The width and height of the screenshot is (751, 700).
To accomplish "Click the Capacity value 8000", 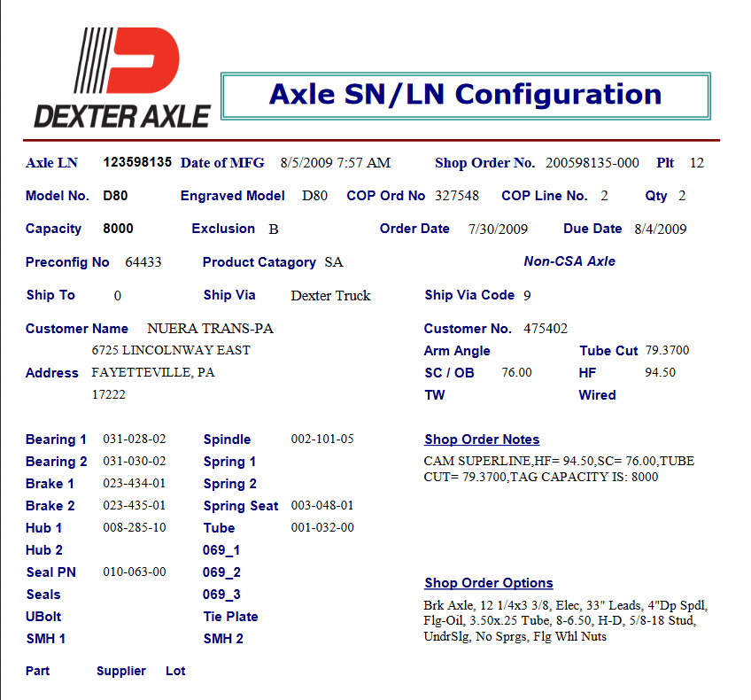I will click(119, 228).
